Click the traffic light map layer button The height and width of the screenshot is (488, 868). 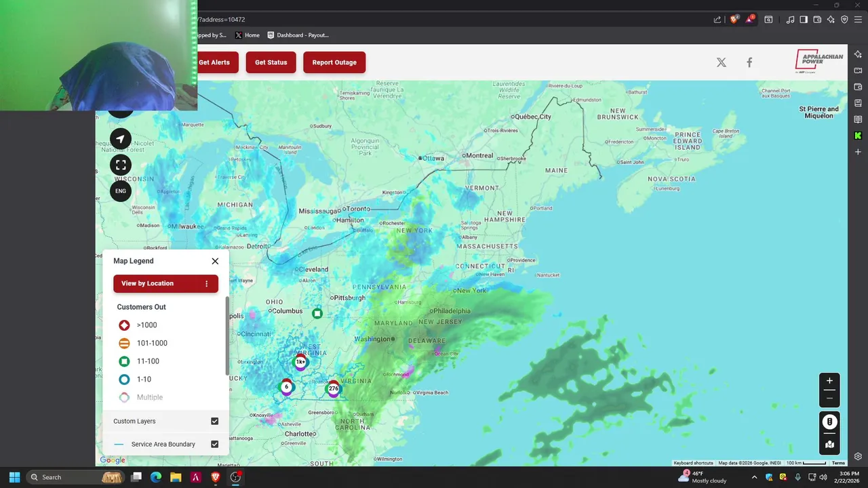click(x=829, y=422)
